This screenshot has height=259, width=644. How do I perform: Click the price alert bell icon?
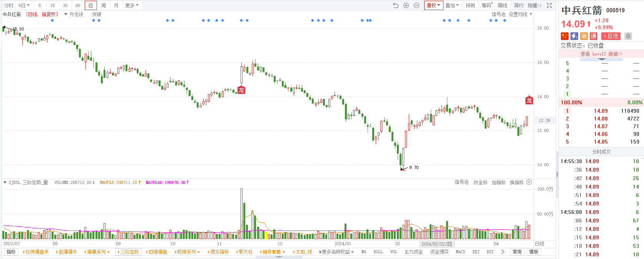tap(628, 36)
